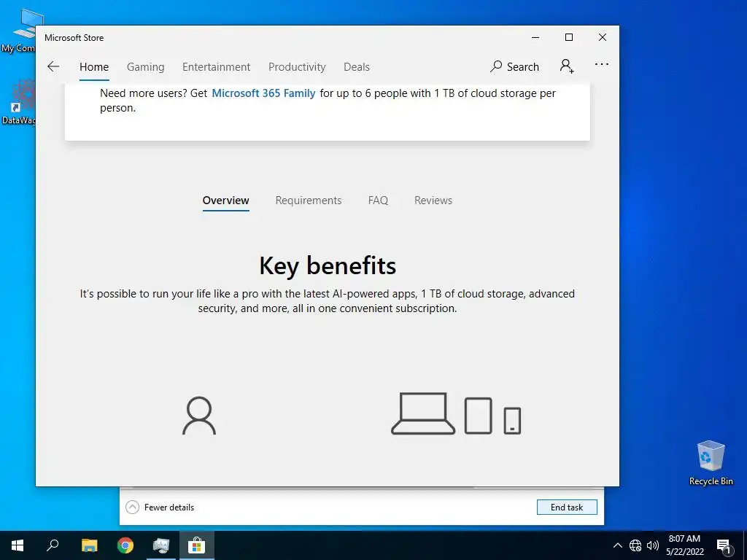Screen dimensions: 747x560
Task: Open the Windows Start menu
Action: point(18,545)
